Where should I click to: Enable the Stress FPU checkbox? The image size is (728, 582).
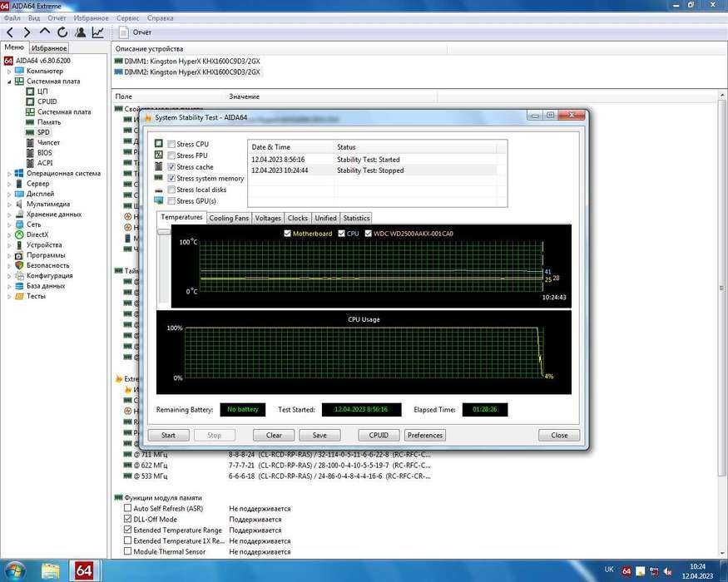point(171,155)
